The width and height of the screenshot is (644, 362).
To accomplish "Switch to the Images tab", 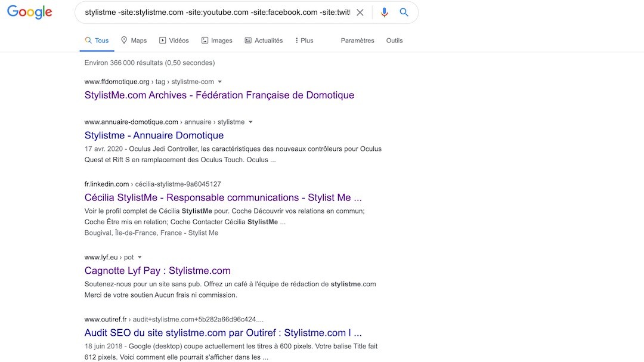I will pyautogui.click(x=217, y=41).
